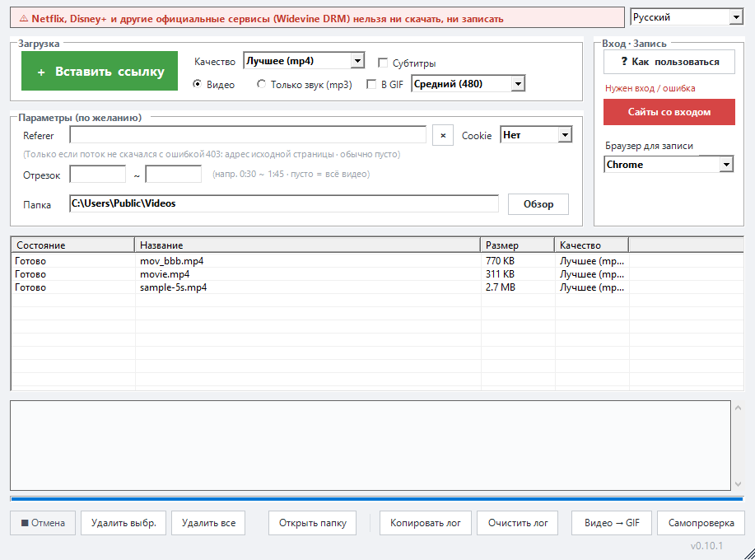
Task: Click the Отрезок end time field
Action: [x=174, y=174]
